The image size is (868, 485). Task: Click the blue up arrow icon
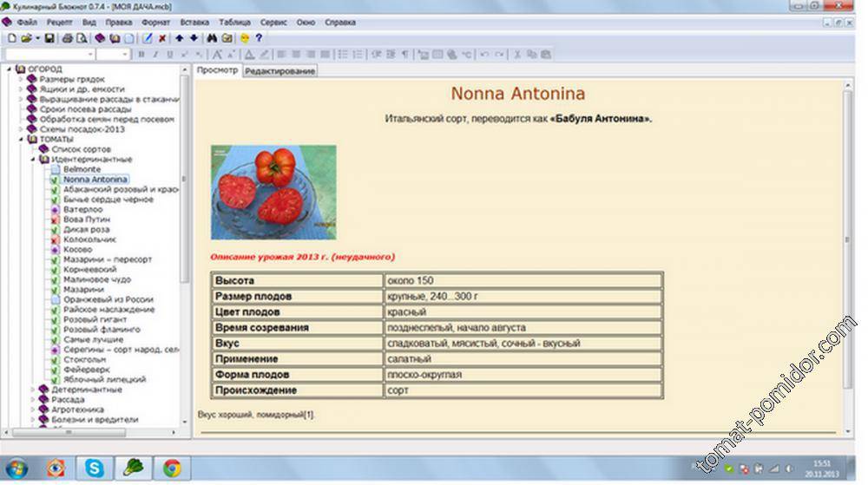(x=179, y=38)
